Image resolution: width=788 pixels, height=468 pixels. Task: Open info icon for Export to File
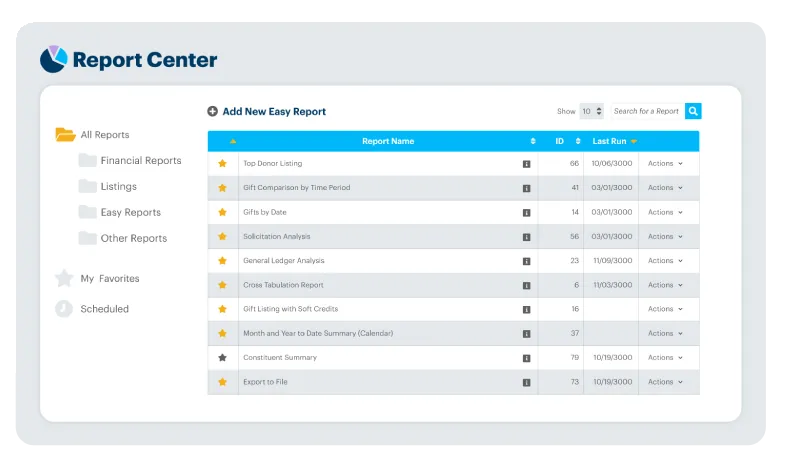(x=527, y=383)
